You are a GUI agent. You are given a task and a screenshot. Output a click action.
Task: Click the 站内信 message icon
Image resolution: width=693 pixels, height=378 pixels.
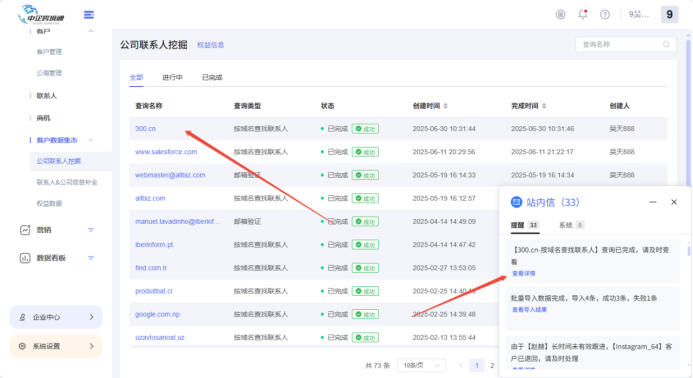(516, 202)
